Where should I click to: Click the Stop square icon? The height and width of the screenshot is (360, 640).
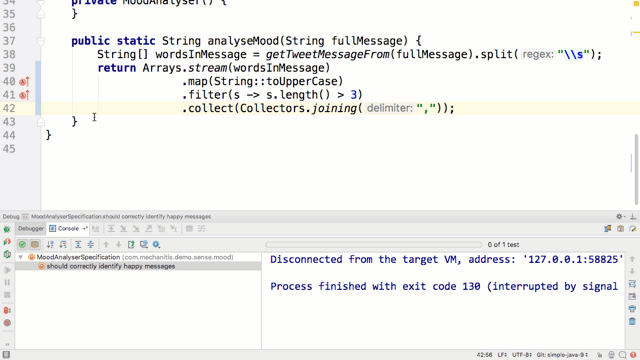pyautogui.click(x=7, y=295)
